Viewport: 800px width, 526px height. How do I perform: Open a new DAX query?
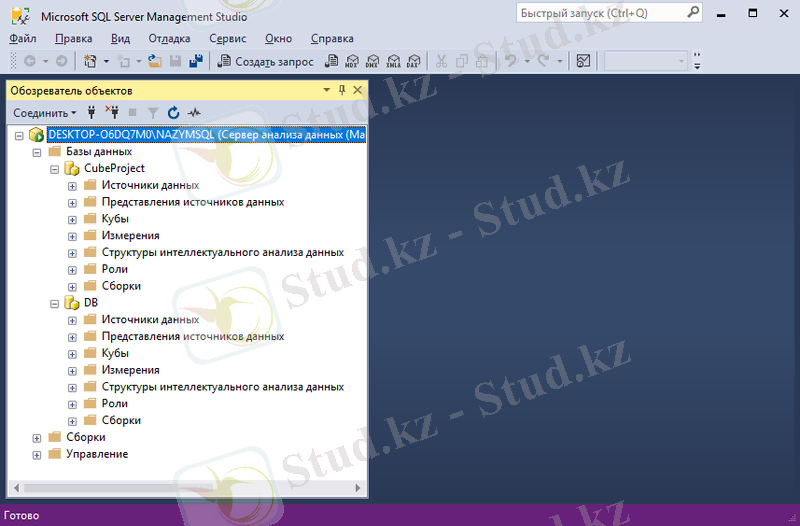(414, 61)
